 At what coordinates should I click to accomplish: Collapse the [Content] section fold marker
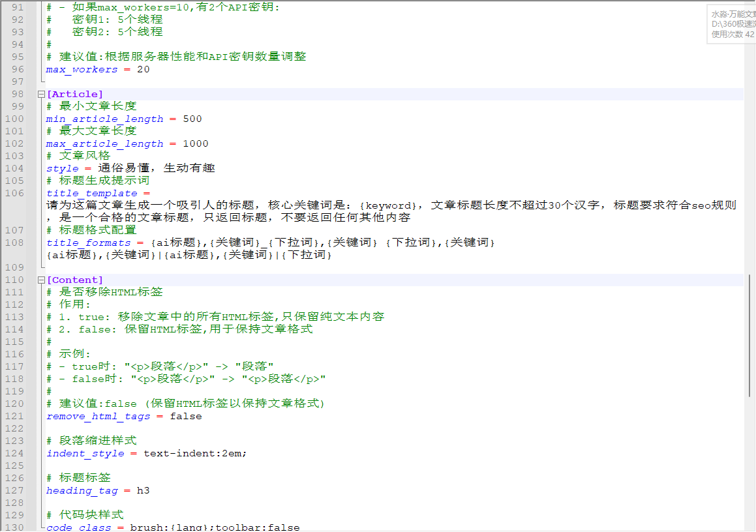point(40,280)
